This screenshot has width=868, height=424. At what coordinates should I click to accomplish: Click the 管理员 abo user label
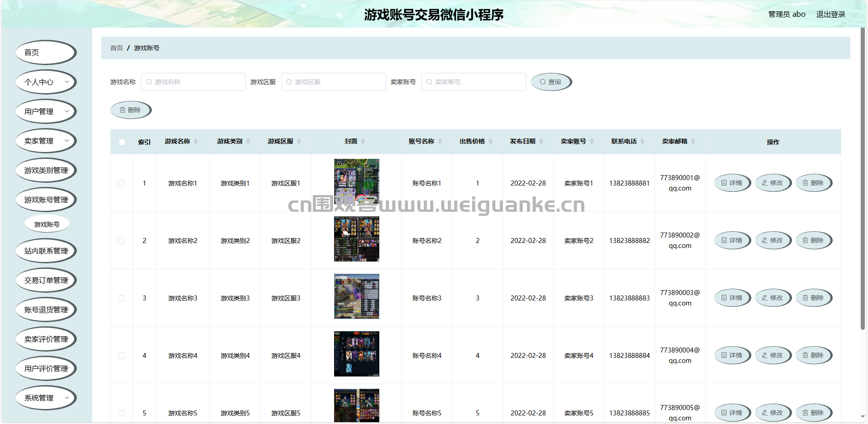pos(787,14)
